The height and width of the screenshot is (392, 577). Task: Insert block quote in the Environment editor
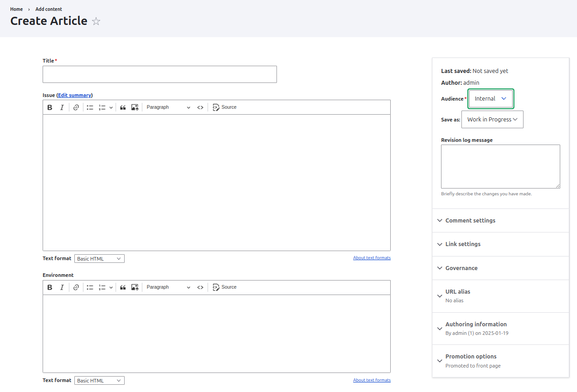pos(123,287)
